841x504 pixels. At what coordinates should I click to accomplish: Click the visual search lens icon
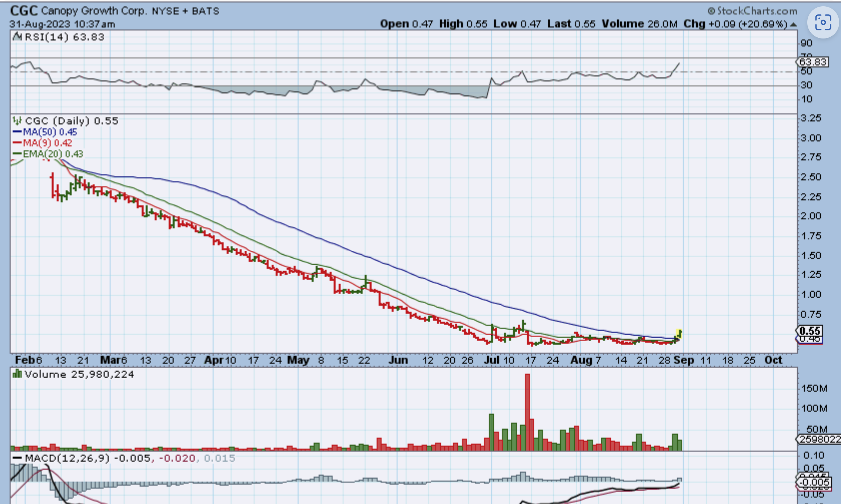point(823,23)
